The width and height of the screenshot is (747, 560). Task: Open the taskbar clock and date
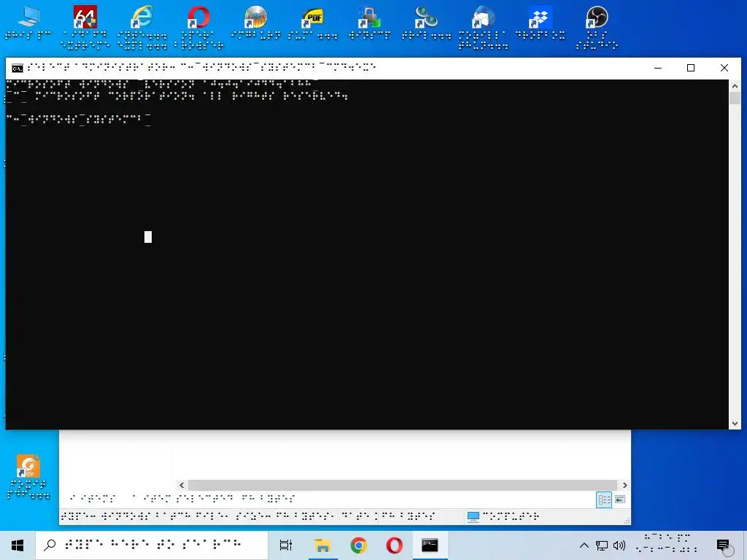[667, 545]
